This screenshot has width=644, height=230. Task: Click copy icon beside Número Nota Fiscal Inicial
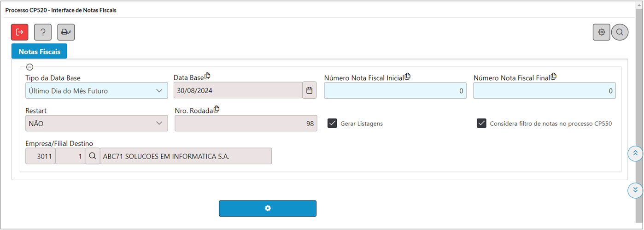point(407,77)
